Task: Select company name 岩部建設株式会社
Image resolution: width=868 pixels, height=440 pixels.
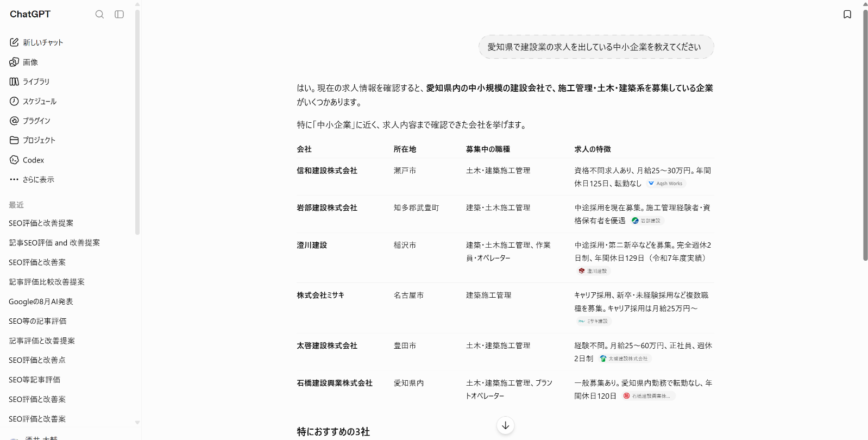Action: click(327, 208)
